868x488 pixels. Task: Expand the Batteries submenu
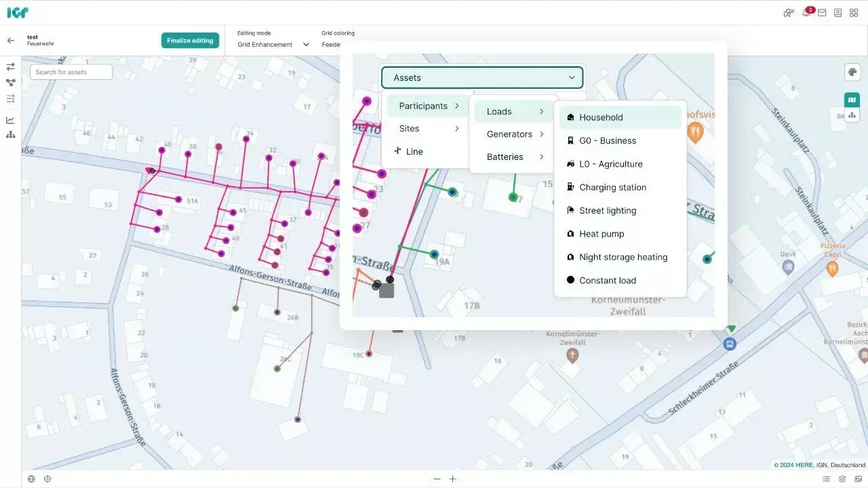click(515, 157)
